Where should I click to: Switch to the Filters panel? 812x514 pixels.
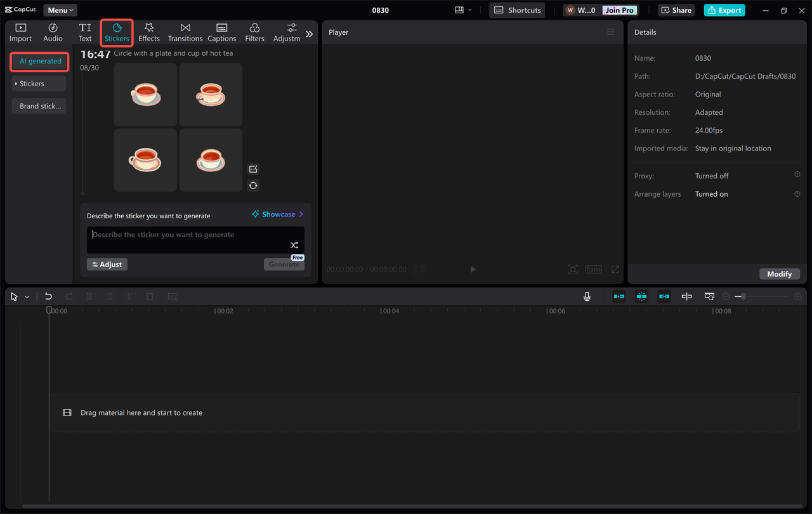(x=254, y=32)
